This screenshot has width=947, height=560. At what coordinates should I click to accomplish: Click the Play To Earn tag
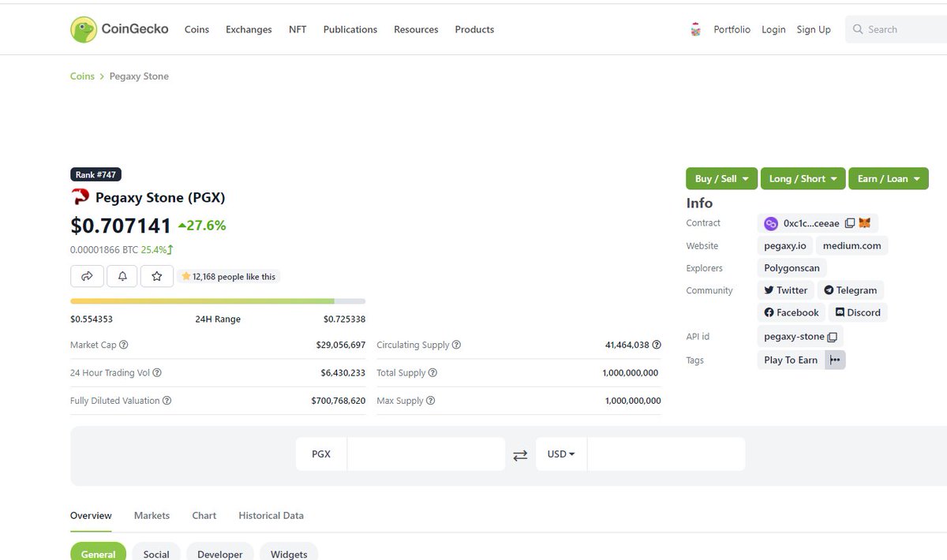click(x=791, y=360)
